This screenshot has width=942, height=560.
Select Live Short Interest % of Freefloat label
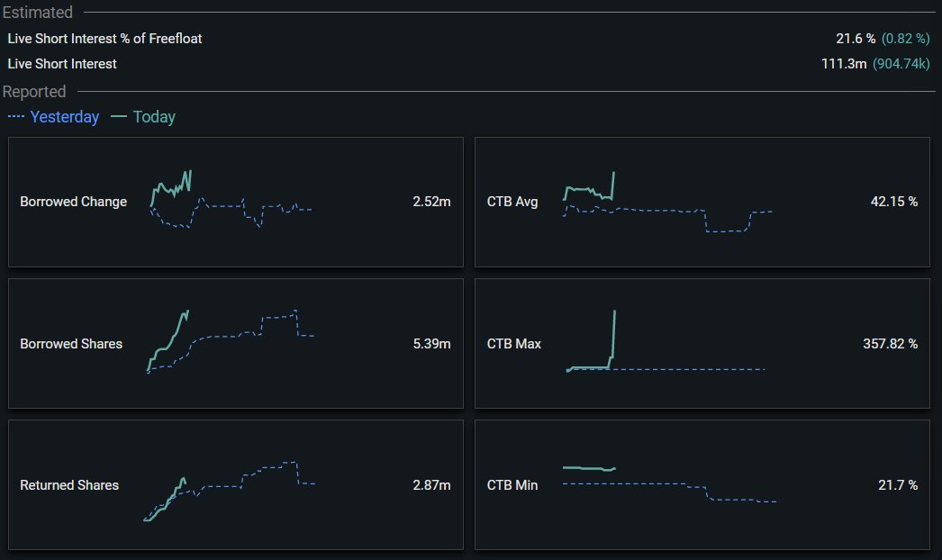pyautogui.click(x=104, y=39)
